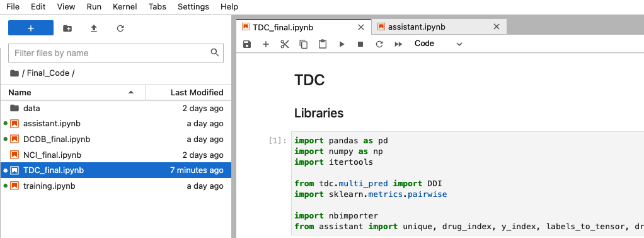Switch to the assistant.ipynb tab
The width and height of the screenshot is (644, 238).
pyautogui.click(x=439, y=27)
